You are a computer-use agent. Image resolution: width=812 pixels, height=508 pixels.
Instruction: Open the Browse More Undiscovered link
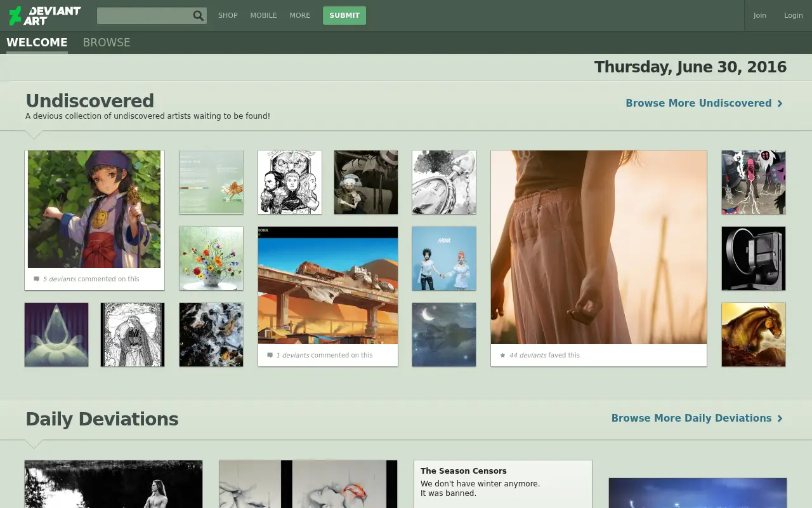704,104
